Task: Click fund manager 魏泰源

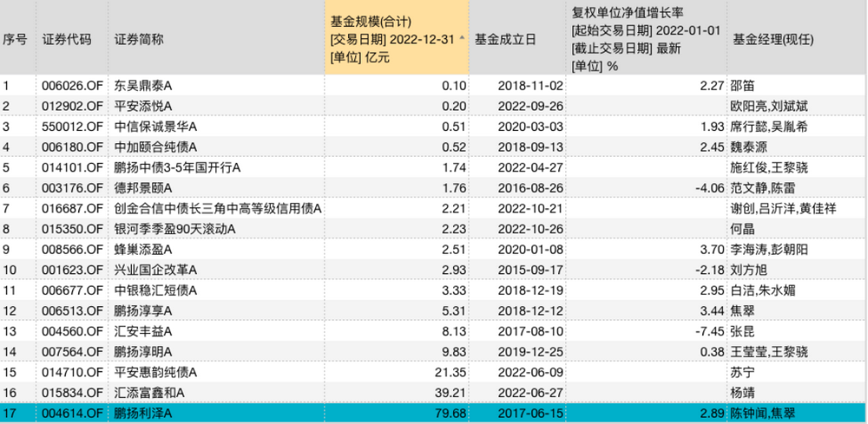Action: point(748,147)
